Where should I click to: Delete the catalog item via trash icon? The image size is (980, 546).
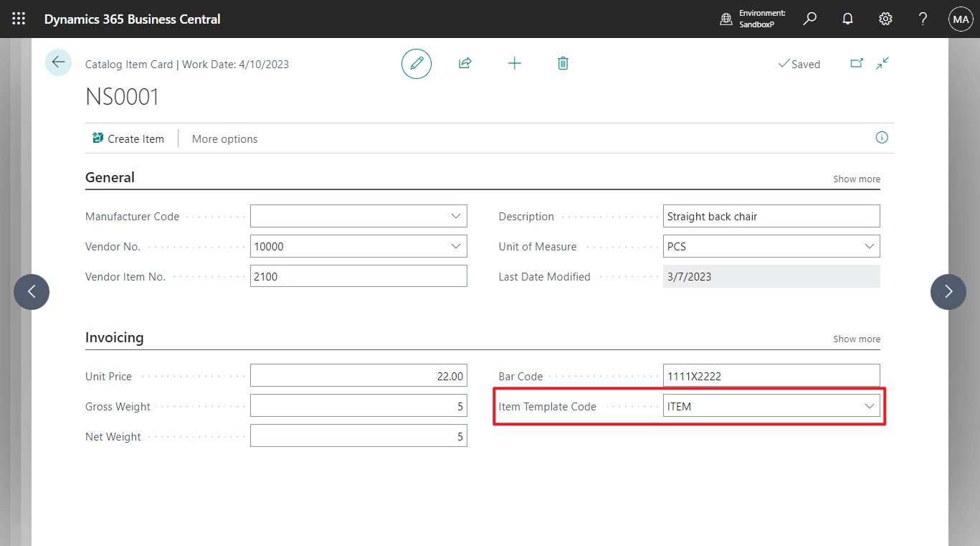pyautogui.click(x=563, y=63)
